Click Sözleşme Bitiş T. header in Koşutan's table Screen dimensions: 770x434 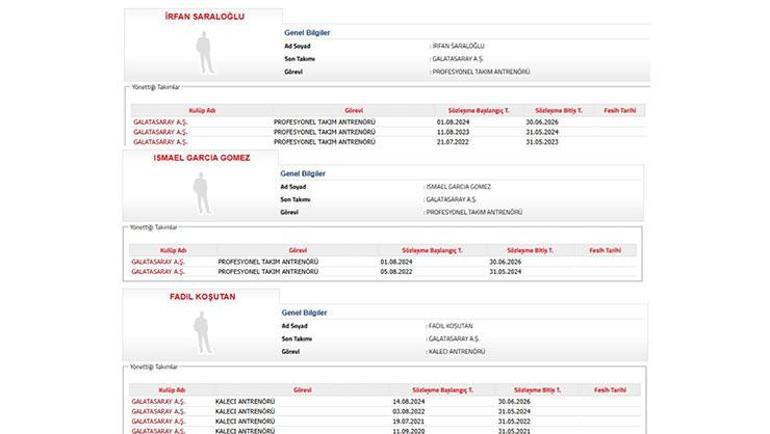coord(537,390)
